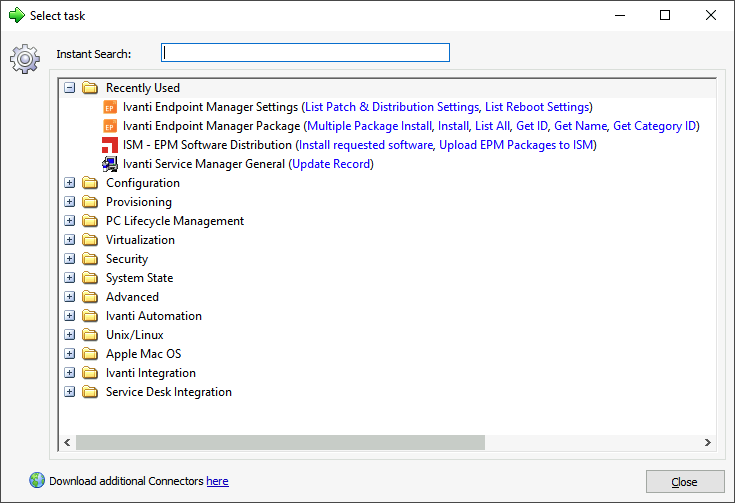This screenshot has height=504, width=735.
Task: Expand the Configuration node
Action: (69, 183)
